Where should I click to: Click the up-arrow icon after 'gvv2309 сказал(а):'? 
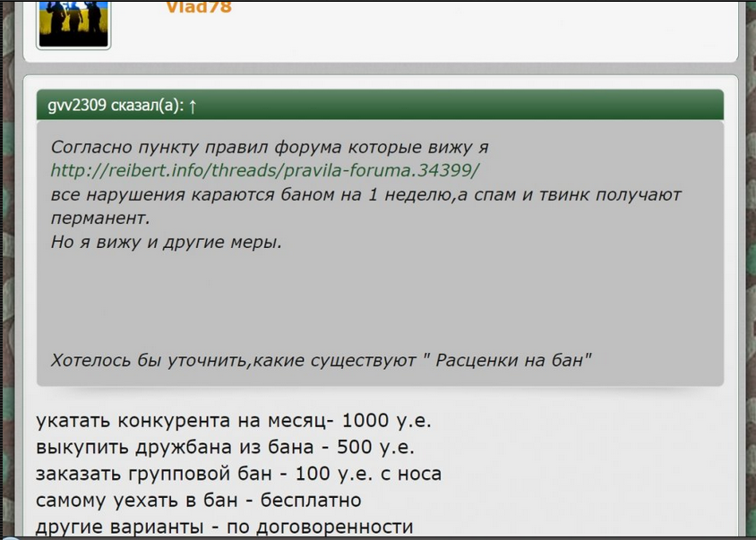[192, 106]
